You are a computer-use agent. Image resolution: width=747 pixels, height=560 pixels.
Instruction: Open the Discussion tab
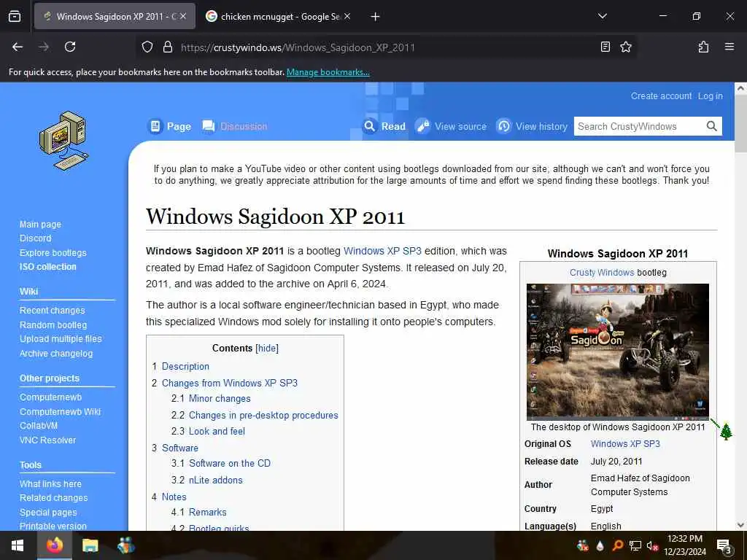[234, 126]
